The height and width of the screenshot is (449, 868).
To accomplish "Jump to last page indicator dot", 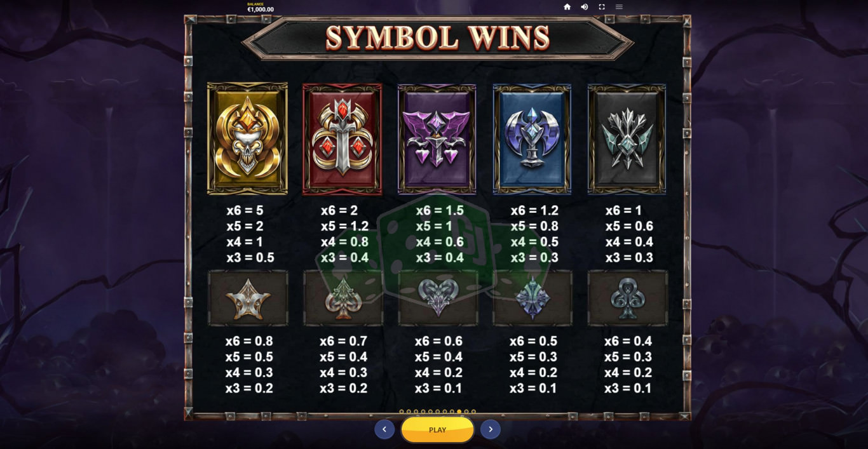I will click(473, 412).
